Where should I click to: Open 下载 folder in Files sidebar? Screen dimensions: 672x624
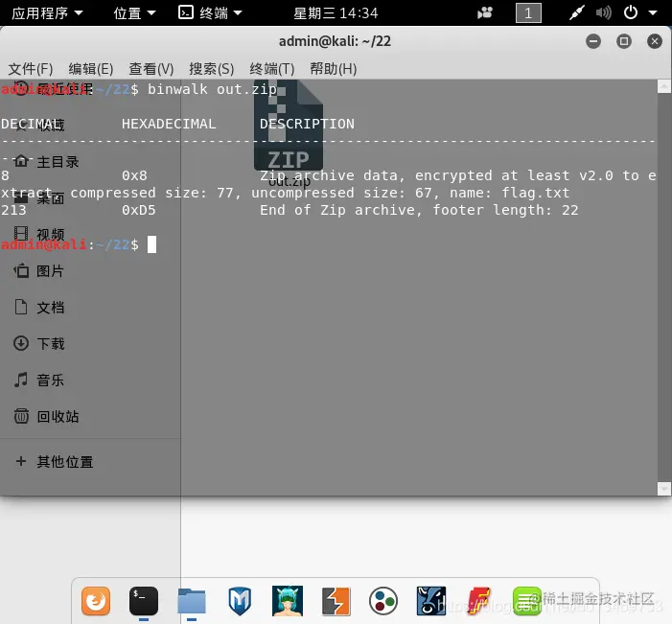[x=39, y=343]
